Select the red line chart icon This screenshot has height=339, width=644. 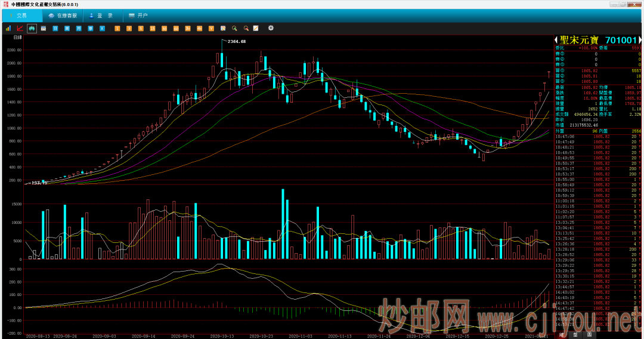pos(20,28)
